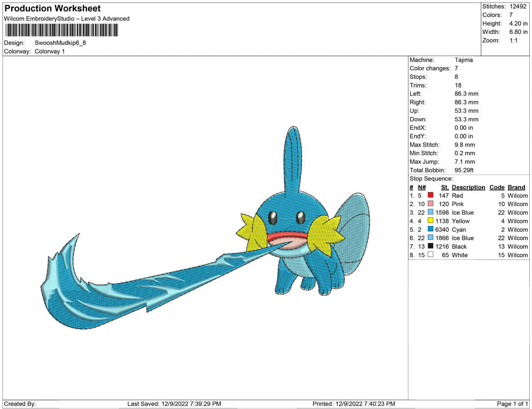Click the 'Last Saved: 12/9/2022 7:39:29 PM' footer
This screenshot has height=409, width=532.
coord(174,404)
